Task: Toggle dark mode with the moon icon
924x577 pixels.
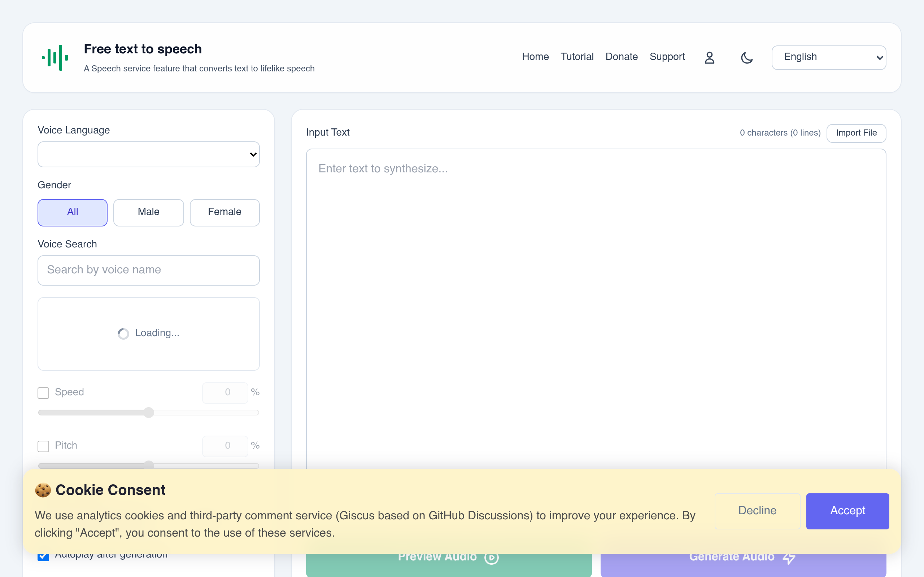Action: click(x=746, y=58)
